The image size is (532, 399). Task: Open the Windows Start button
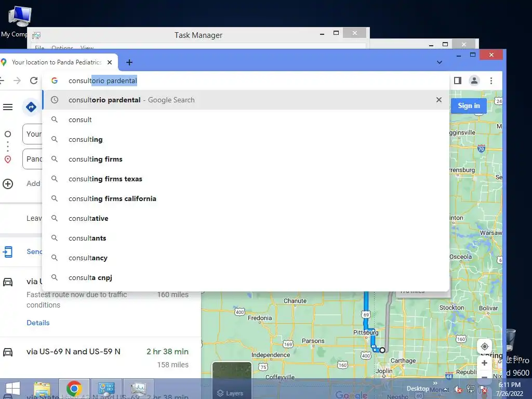(13, 389)
